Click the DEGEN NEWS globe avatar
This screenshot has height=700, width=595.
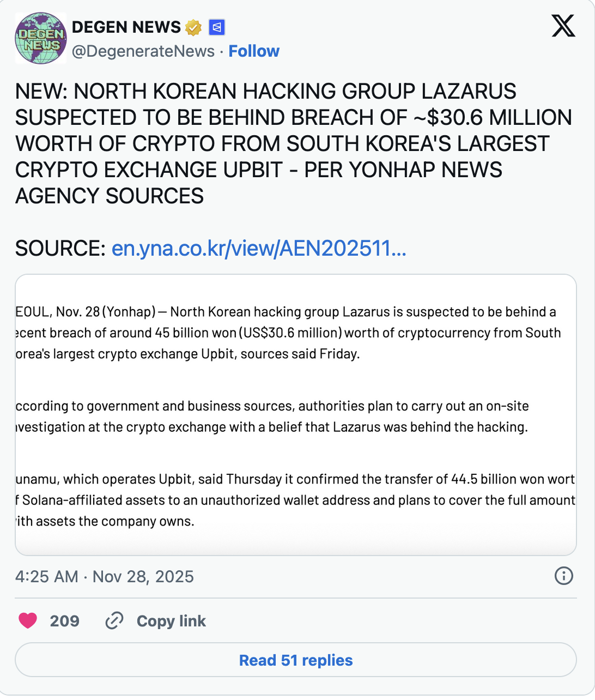click(x=41, y=38)
